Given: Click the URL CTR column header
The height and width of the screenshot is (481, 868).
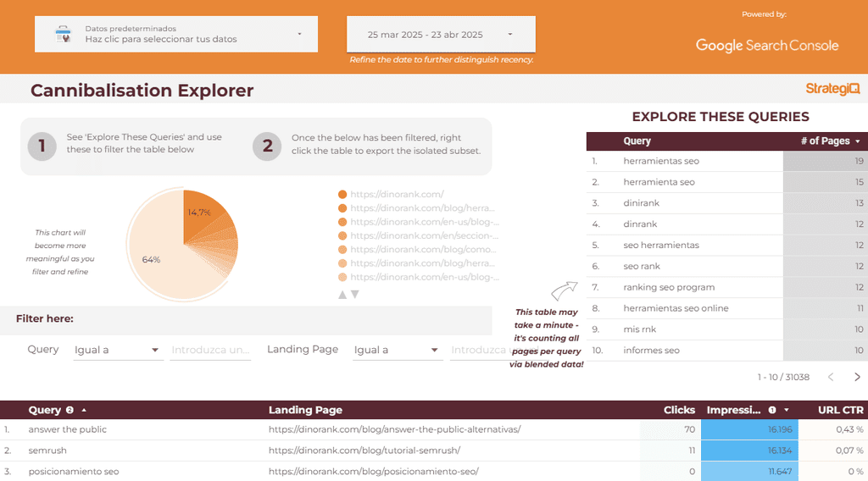Looking at the screenshot, I should (x=840, y=410).
